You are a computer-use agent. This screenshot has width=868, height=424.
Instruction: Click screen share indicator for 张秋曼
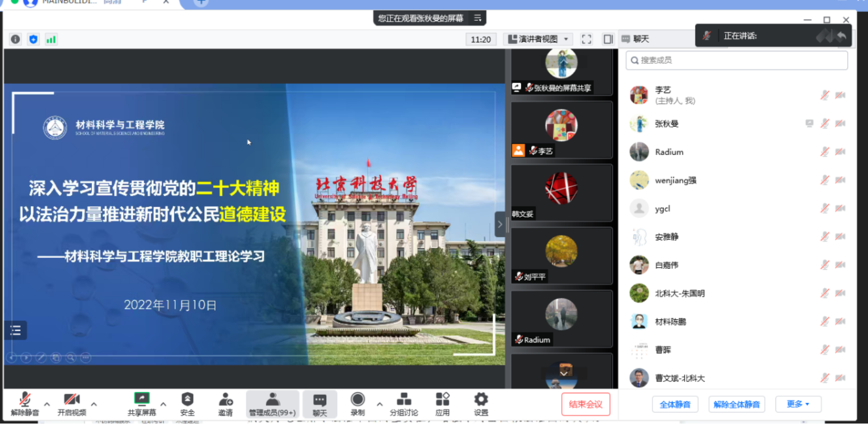(x=809, y=123)
